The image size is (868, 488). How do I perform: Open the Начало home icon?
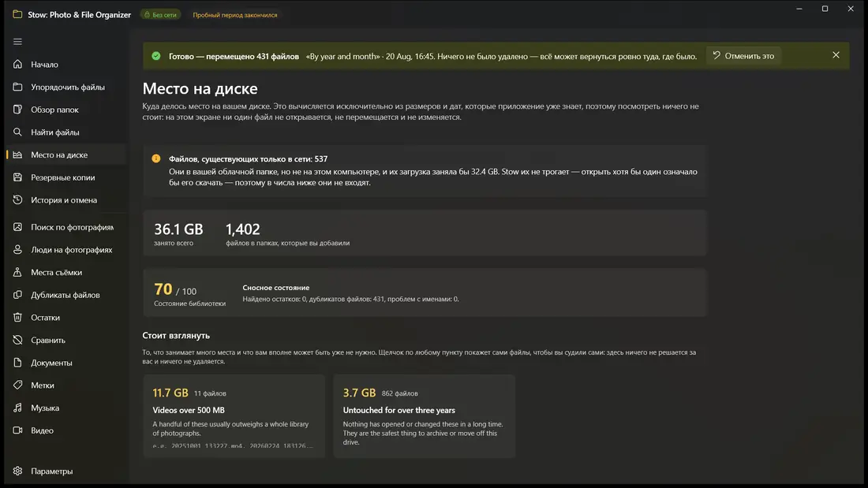pos(17,64)
